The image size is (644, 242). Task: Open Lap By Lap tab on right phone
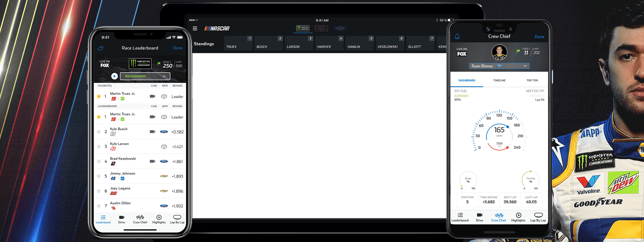click(538, 217)
